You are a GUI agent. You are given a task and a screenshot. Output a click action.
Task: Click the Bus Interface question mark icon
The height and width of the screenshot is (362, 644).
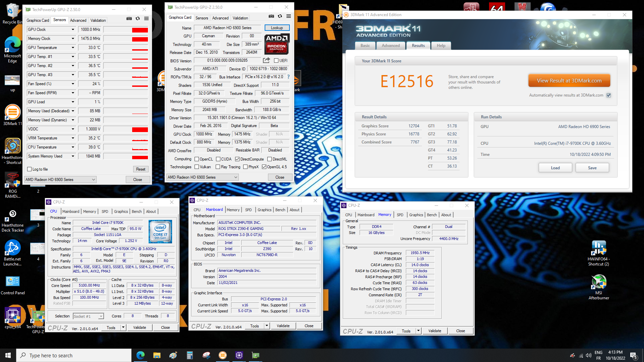288,77
